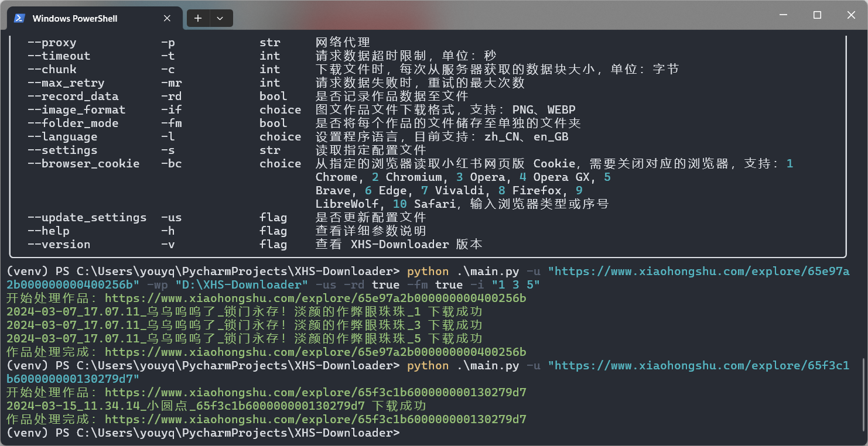
Task: Close the Windows PowerShell tab
Action: pos(167,18)
